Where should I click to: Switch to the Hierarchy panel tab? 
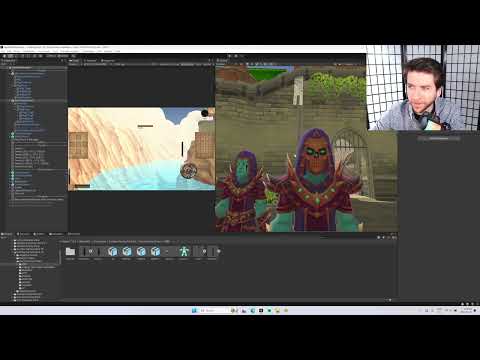pos(8,61)
